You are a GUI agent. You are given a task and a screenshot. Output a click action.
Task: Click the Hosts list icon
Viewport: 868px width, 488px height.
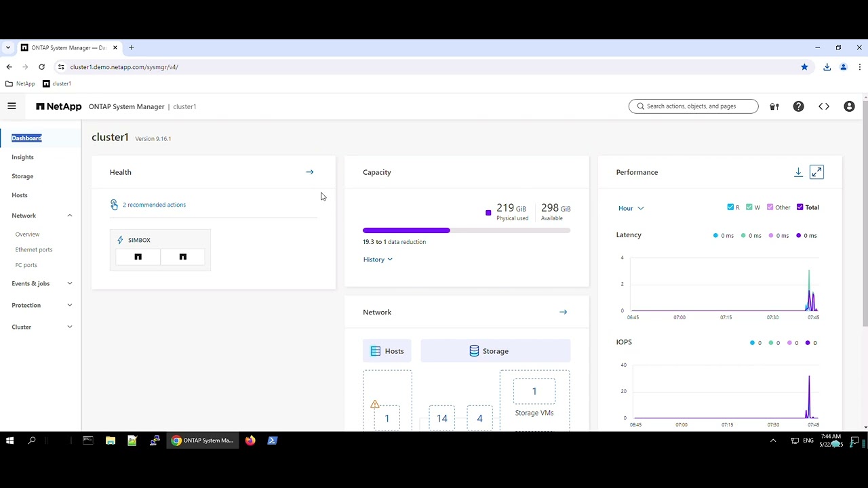[376, 351]
